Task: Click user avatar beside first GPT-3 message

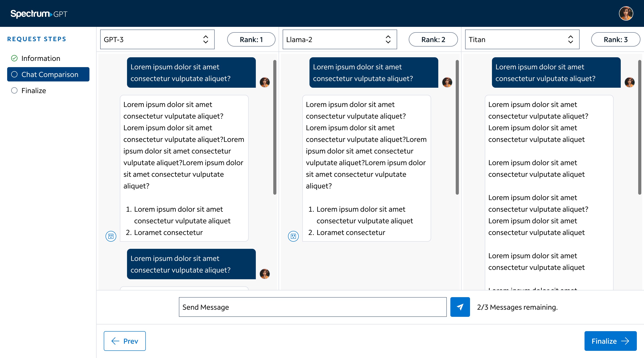Action: (x=265, y=82)
